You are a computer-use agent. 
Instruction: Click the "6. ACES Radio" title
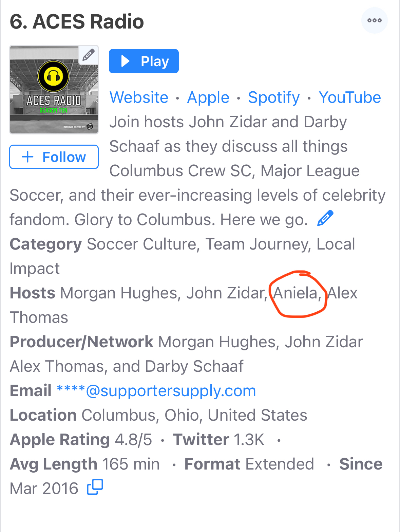77,21
